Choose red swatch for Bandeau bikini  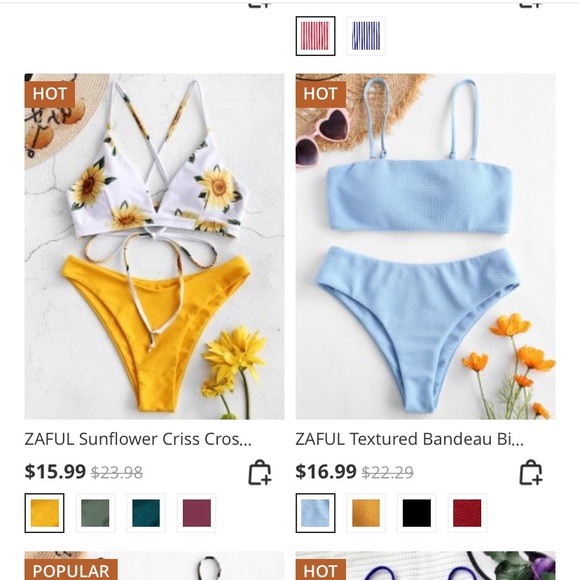(467, 513)
